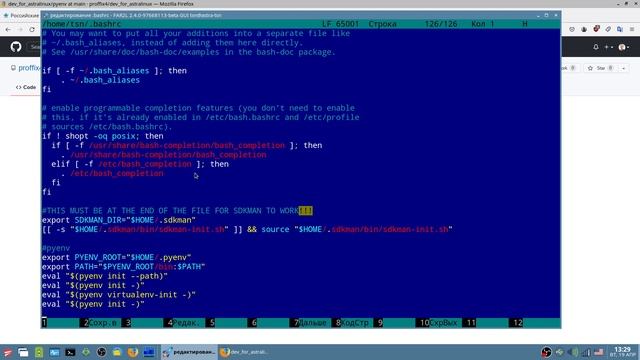Expand the Star button dropdown arrow

[x=624, y=68]
